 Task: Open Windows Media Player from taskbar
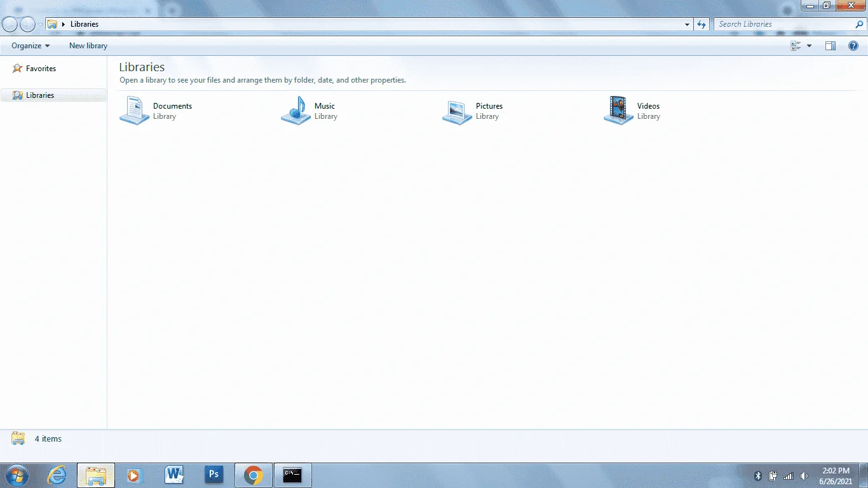pyautogui.click(x=135, y=475)
